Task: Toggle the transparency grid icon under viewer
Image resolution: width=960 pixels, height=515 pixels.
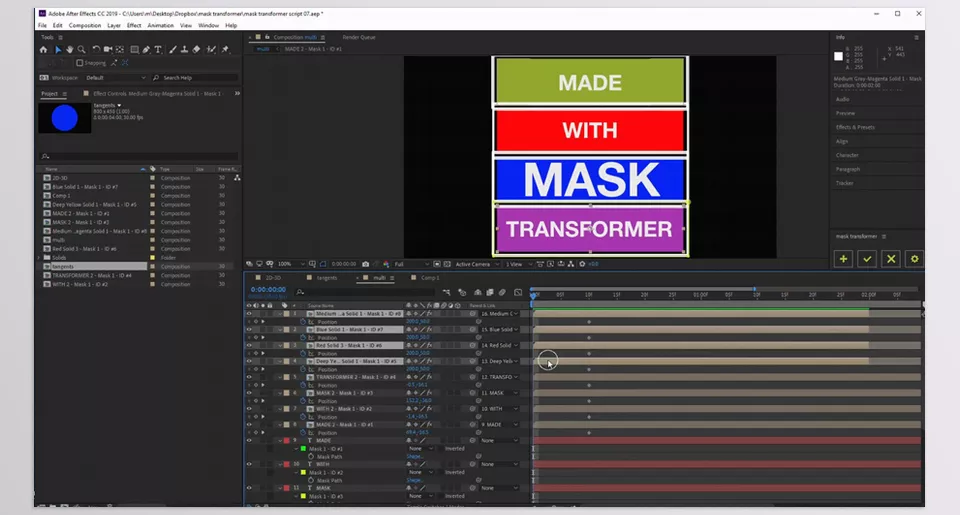Action: point(447,264)
